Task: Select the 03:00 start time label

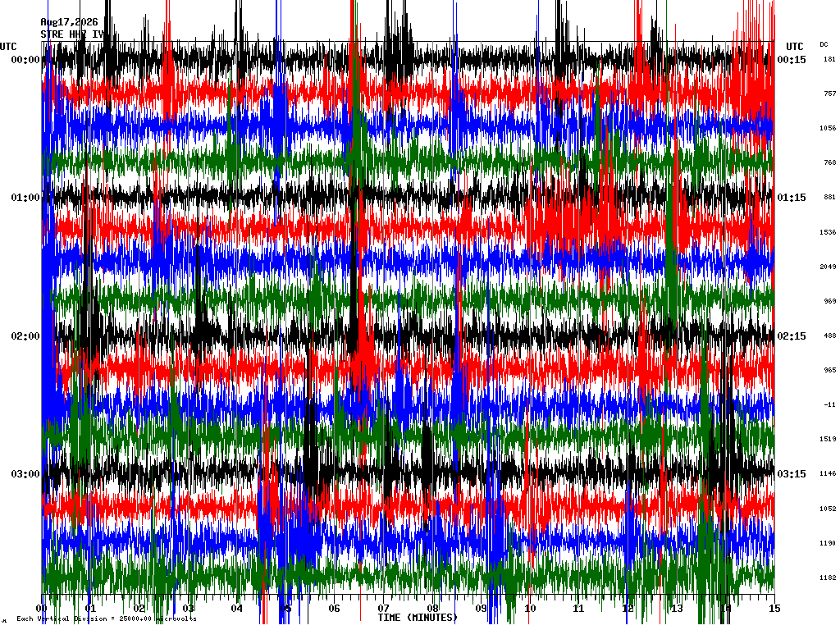Action: tap(25, 474)
